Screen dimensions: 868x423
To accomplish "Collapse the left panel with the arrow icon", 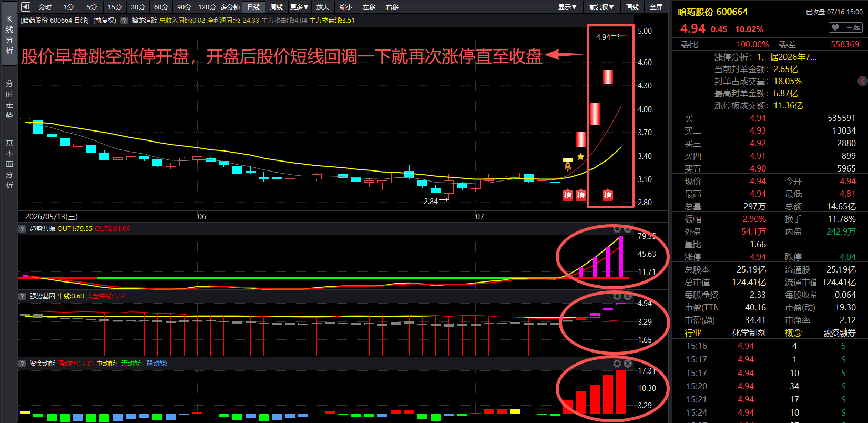I will point(26,7).
